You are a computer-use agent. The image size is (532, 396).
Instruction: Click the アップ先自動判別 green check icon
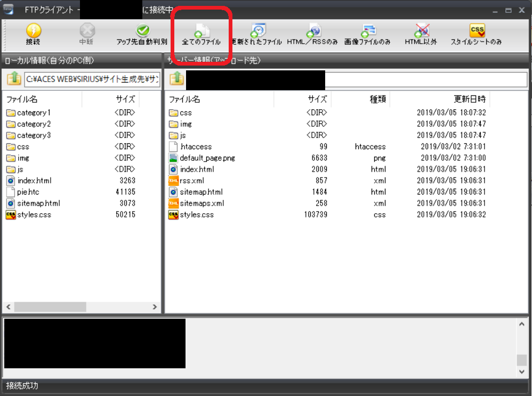click(x=142, y=31)
